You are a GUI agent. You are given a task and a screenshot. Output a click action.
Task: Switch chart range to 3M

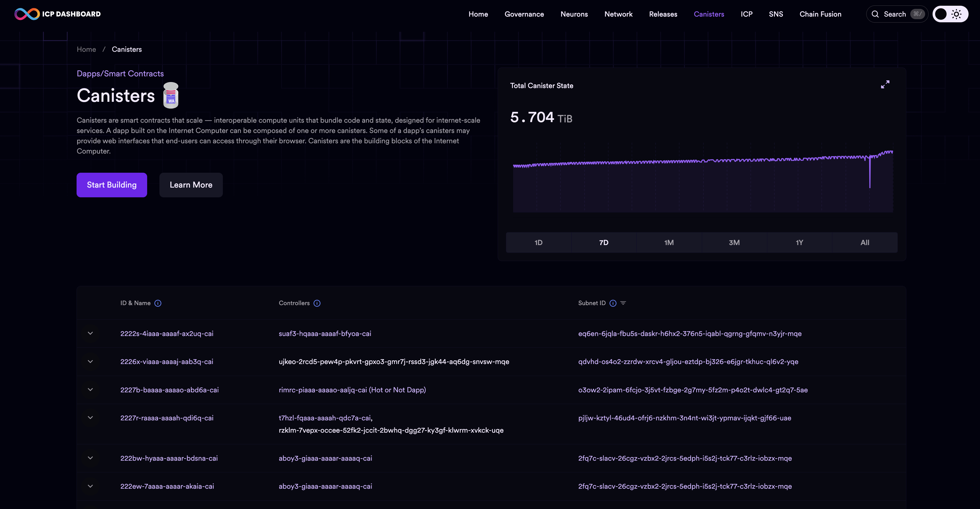(734, 242)
